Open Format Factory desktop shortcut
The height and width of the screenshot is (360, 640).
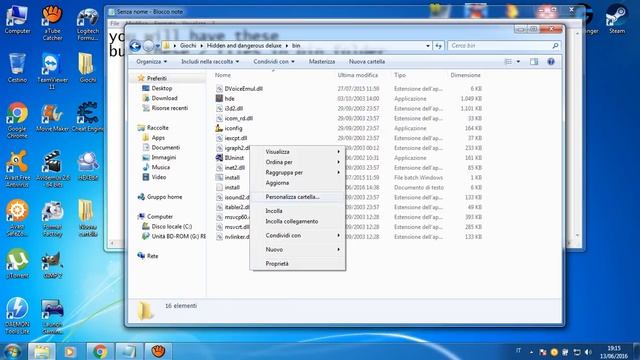coord(52,219)
